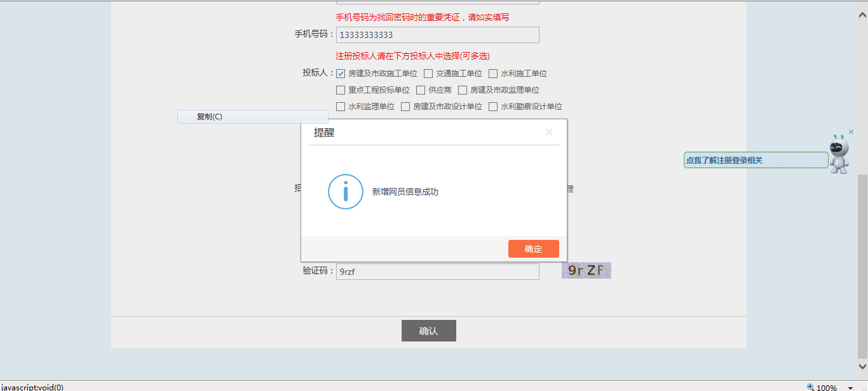This screenshot has width=868, height=391.
Task: Enable the 供应商 checkbox
Action: [x=421, y=90]
